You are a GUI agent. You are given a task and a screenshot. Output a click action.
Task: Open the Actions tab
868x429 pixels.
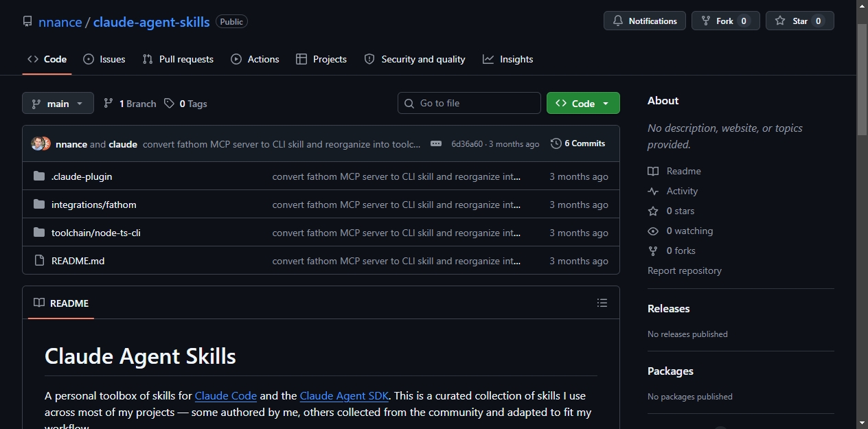pos(255,59)
